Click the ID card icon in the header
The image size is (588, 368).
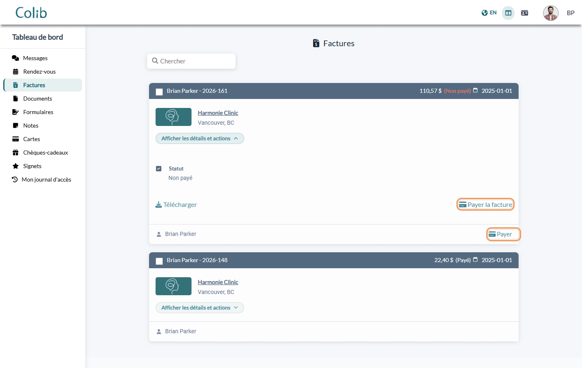(x=525, y=13)
